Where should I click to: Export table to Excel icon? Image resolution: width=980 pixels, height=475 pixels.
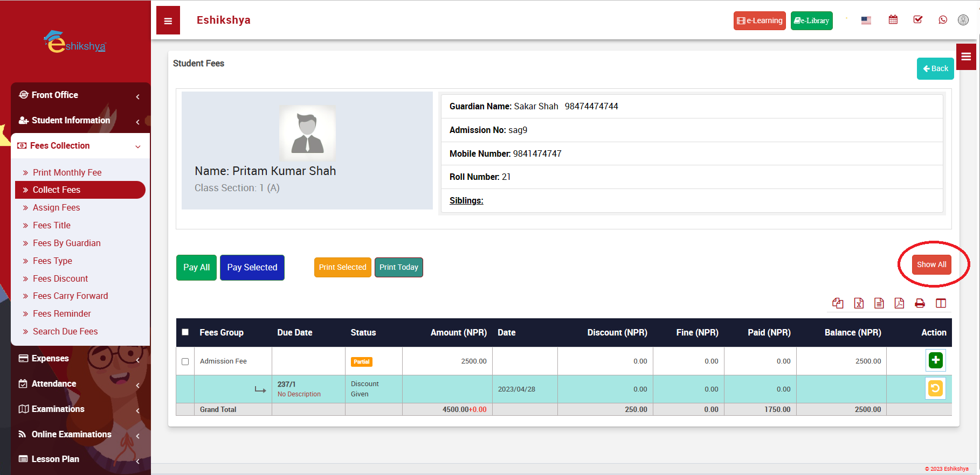click(859, 303)
